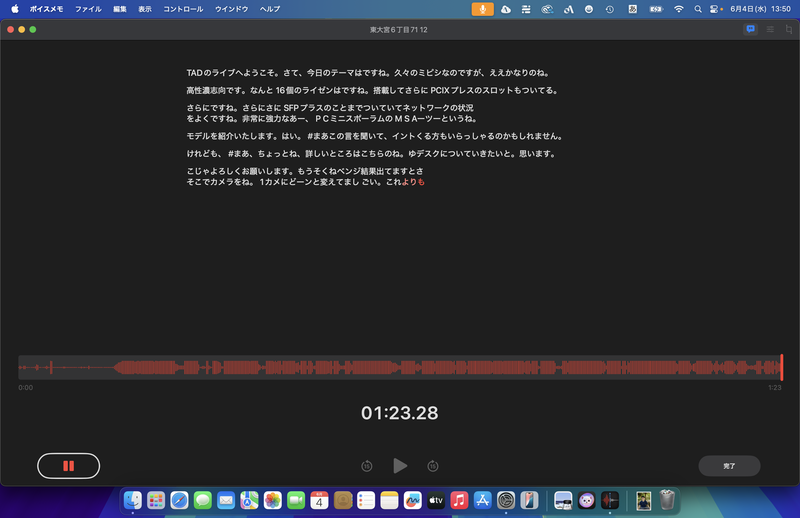Open iPhone Mirroring in the Dock
The image size is (800, 518).
pyautogui.click(x=529, y=500)
